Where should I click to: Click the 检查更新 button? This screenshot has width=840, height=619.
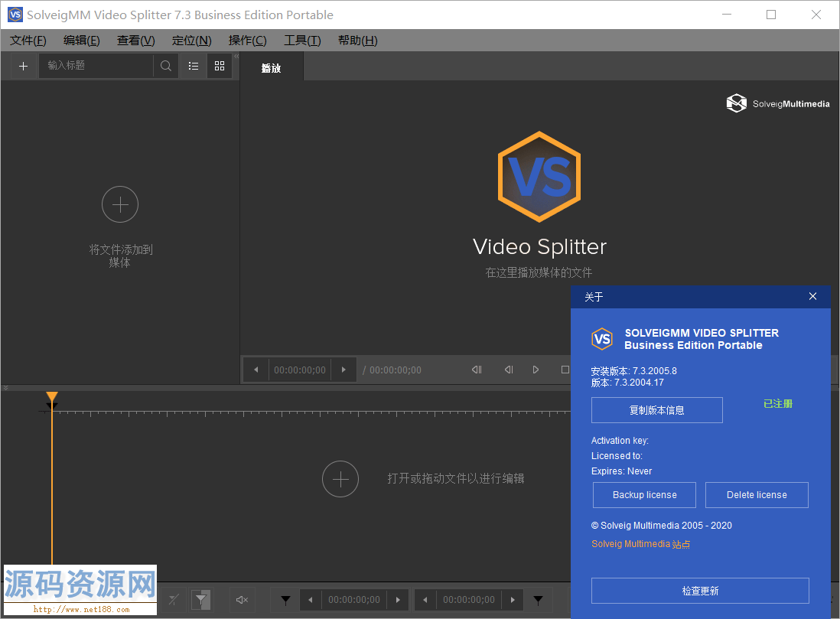pyautogui.click(x=700, y=591)
